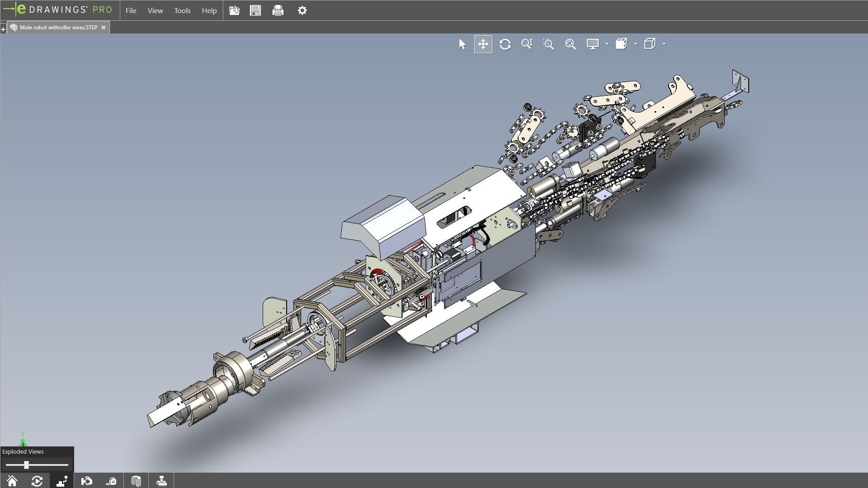Click the Open file folder icon

pos(234,10)
